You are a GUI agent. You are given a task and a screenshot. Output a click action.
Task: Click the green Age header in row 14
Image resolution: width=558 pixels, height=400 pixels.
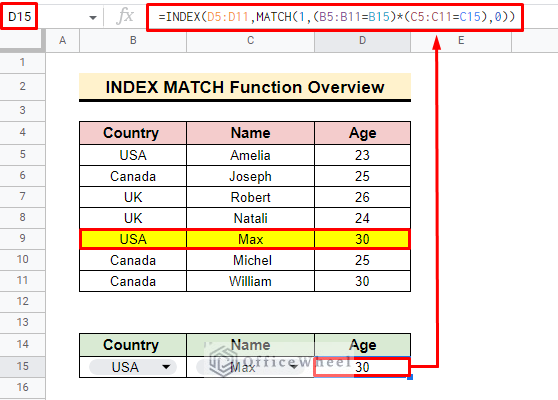pyautogui.click(x=362, y=345)
